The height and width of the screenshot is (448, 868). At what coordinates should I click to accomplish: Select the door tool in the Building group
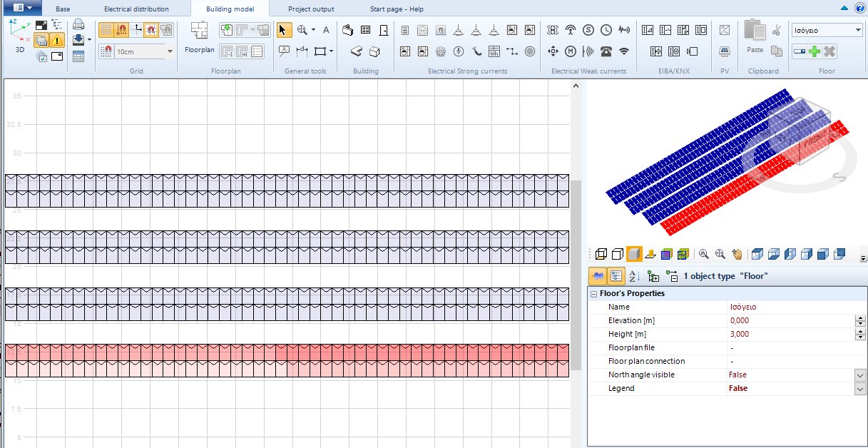pyautogui.click(x=383, y=30)
